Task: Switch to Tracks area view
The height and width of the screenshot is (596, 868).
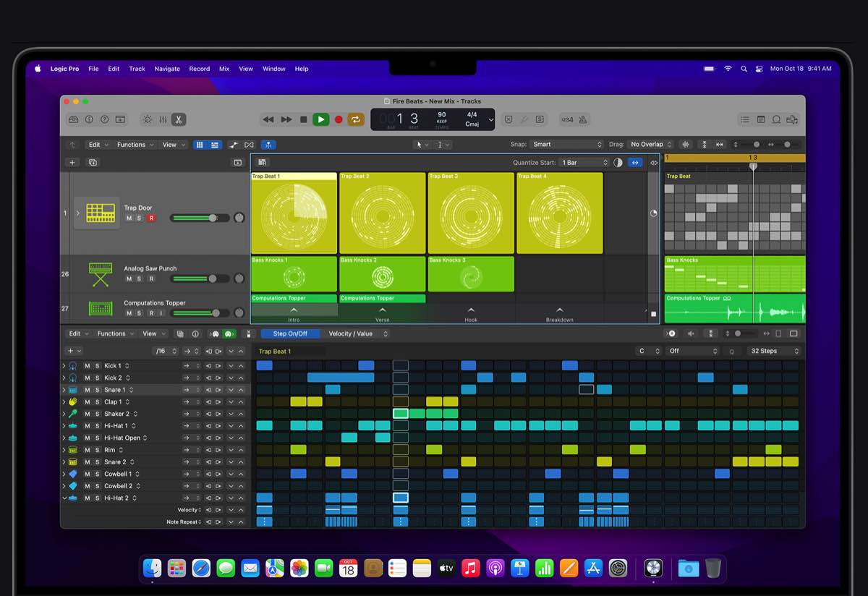Action: tap(215, 145)
